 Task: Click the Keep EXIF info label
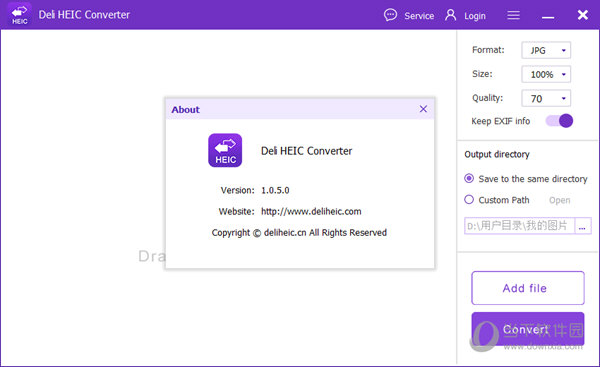pyautogui.click(x=501, y=121)
